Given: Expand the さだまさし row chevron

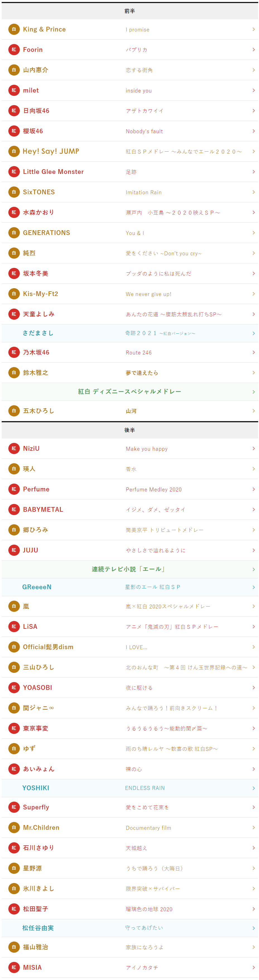Looking at the screenshot, I should pyautogui.click(x=254, y=333).
